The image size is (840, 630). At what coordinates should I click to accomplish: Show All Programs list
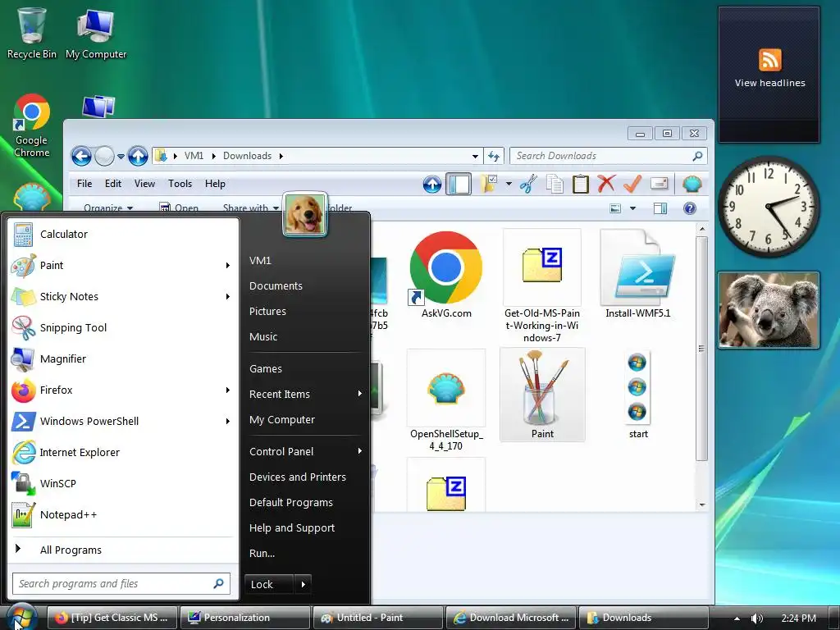(x=122, y=550)
